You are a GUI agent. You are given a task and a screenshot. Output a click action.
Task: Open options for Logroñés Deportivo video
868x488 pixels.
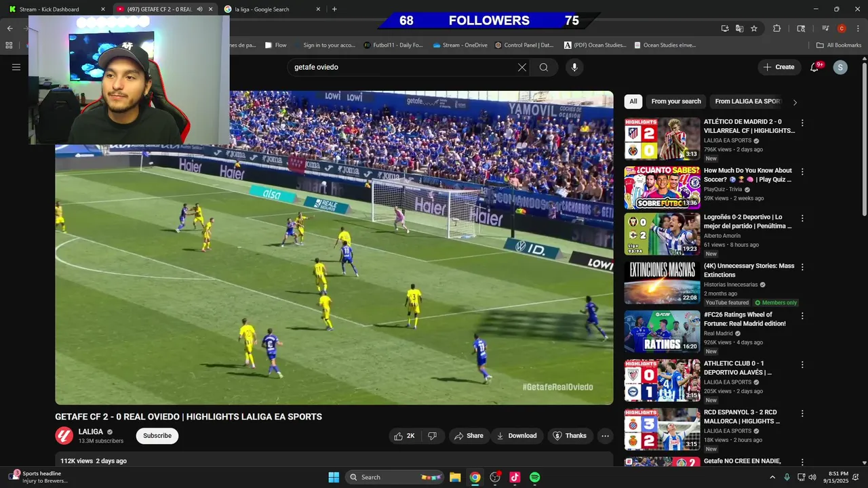tap(802, 219)
